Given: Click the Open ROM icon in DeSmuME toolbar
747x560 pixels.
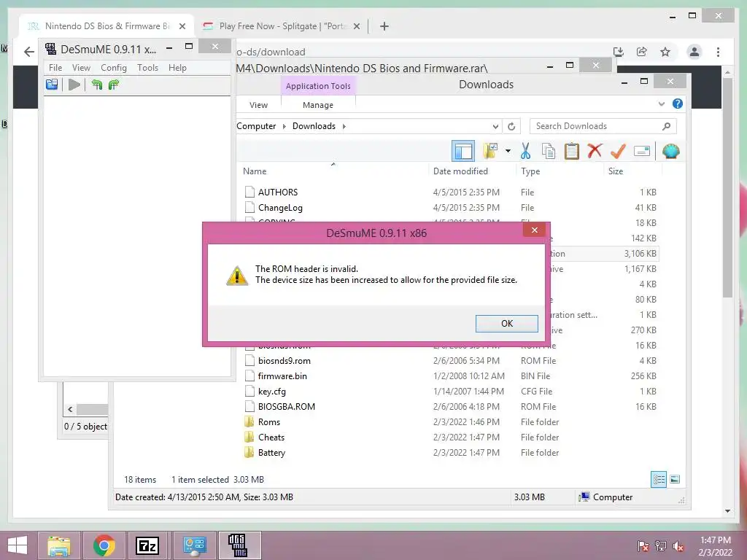Looking at the screenshot, I should click(x=52, y=85).
